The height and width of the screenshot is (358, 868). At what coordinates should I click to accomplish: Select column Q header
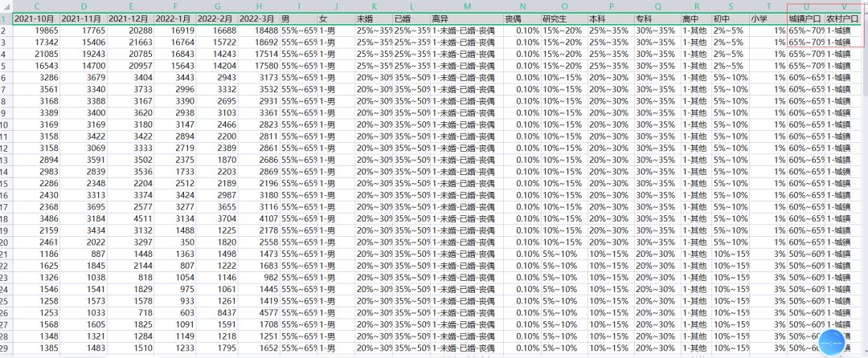point(658,6)
